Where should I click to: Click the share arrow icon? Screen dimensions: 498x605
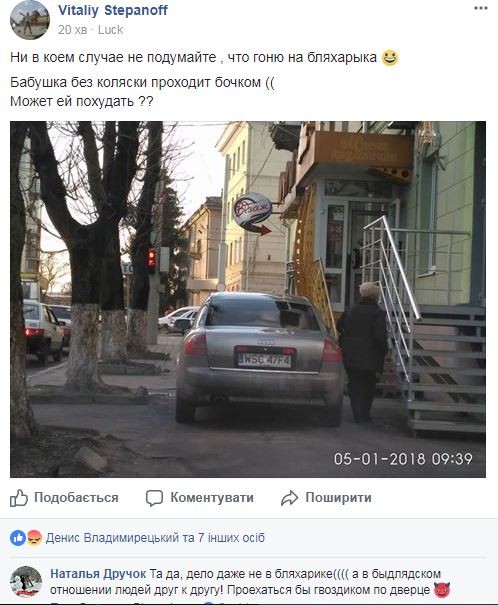289,498
